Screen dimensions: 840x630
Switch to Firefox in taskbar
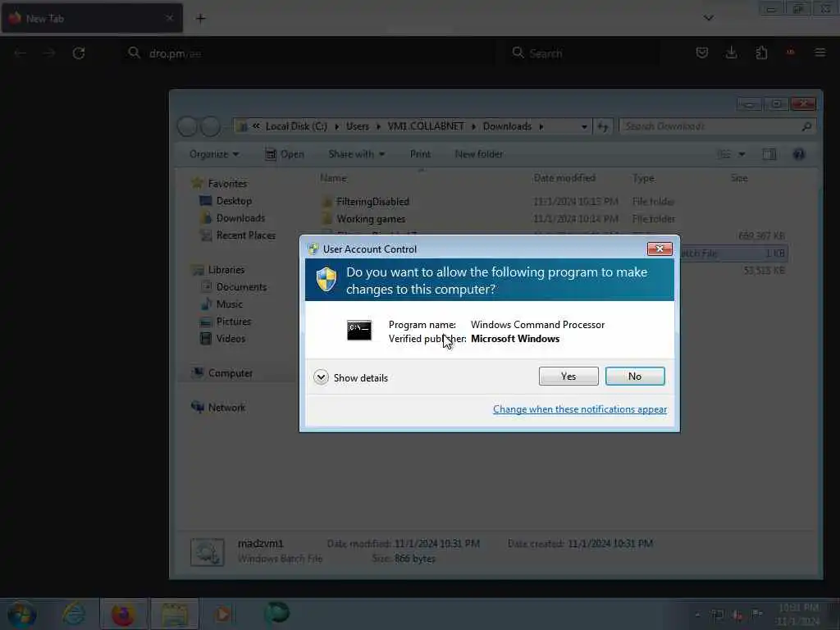(123, 614)
